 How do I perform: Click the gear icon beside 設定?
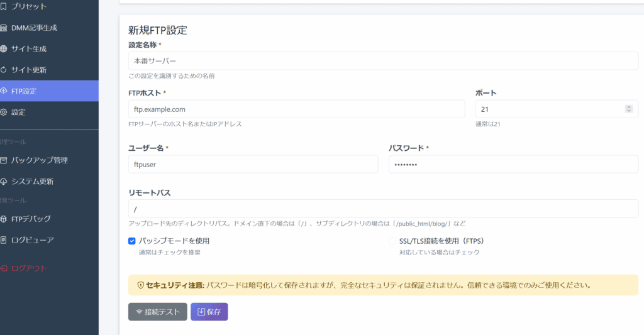pos(4,112)
